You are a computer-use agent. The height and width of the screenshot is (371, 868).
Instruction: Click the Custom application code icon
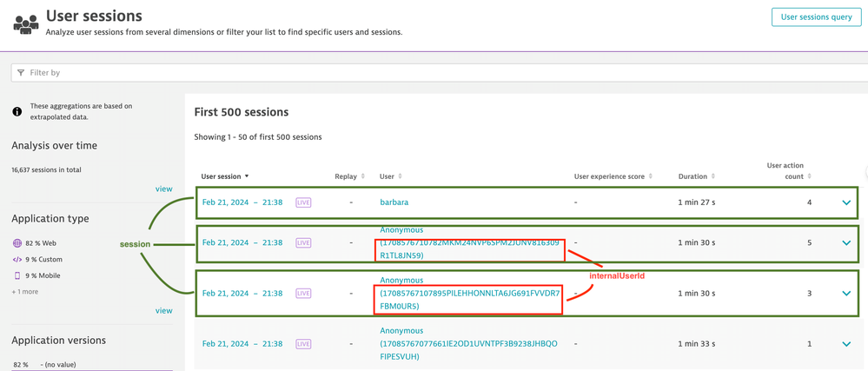click(x=17, y=260)
